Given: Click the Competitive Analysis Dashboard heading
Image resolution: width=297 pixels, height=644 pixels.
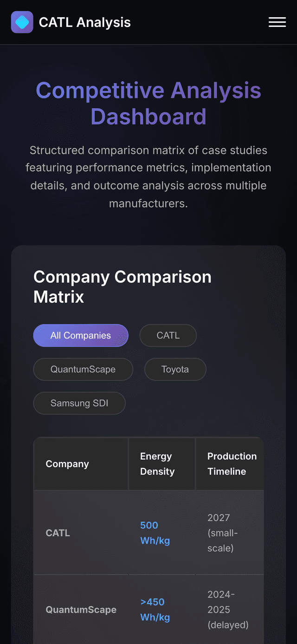Looking at the screenshot, I should click(x=148, y=104).
